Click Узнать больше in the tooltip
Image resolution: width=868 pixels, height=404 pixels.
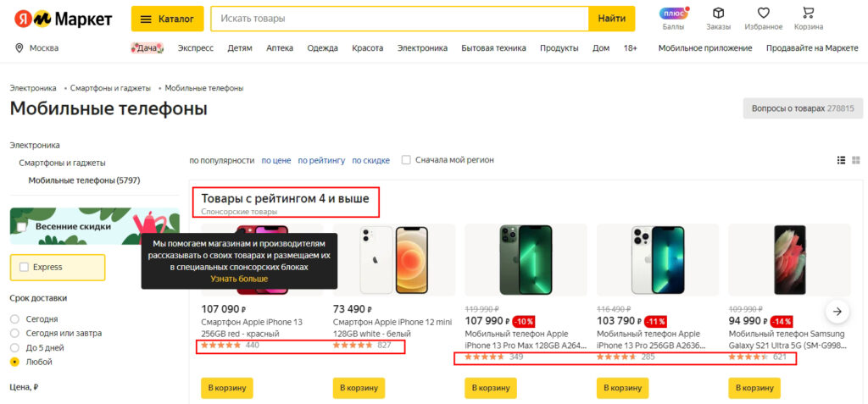pos(239,279)
